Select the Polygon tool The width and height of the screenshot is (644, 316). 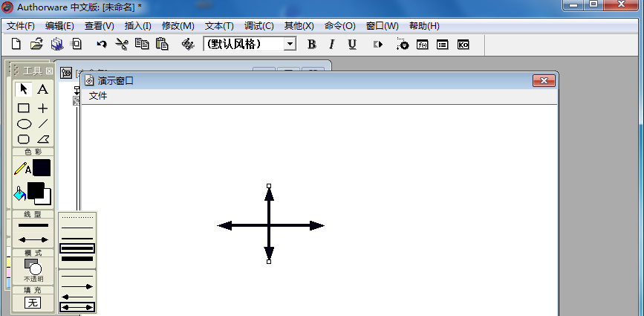43,139
